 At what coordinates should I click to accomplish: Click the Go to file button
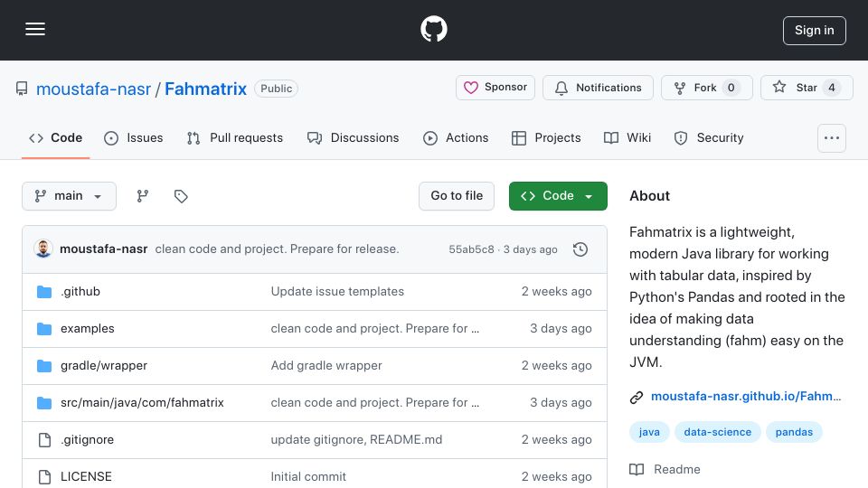click(x=456, y=196)
